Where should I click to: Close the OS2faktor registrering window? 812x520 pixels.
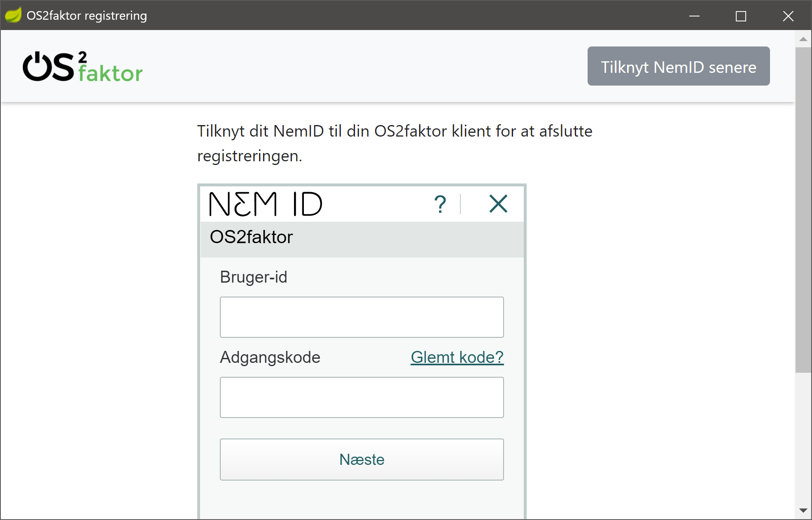click(x=788, y=16)
